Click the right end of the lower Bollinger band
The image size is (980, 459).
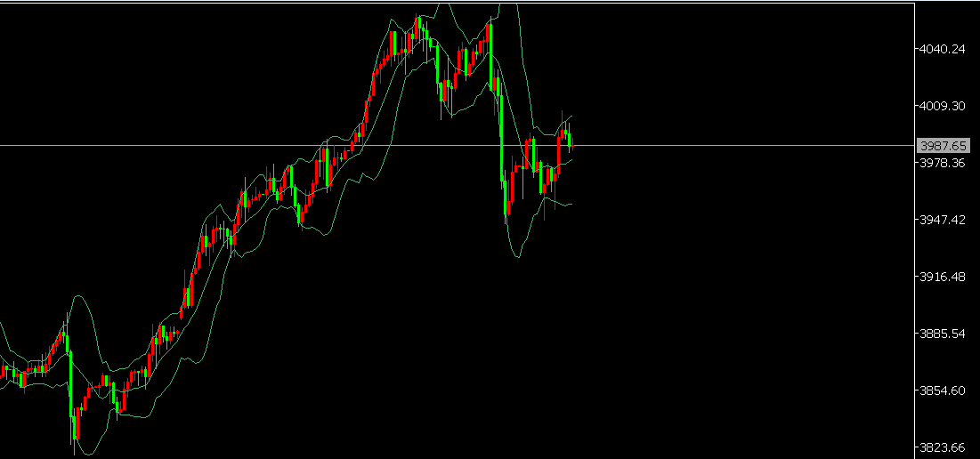(x=571, y=204)
